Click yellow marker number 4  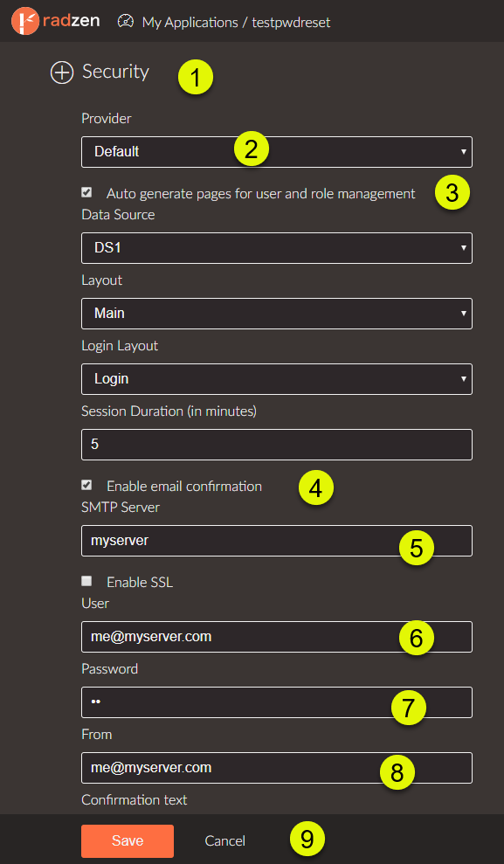[316, 487]
